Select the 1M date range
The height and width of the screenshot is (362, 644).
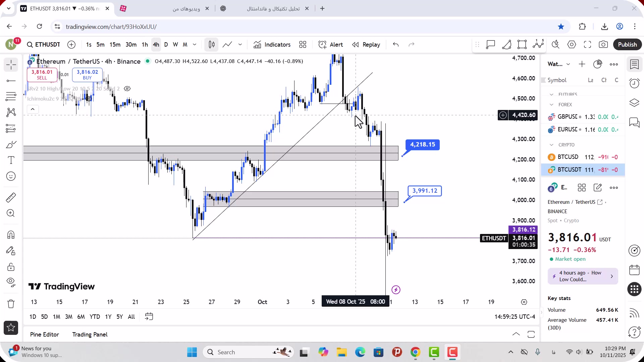(x=56, y=317)
